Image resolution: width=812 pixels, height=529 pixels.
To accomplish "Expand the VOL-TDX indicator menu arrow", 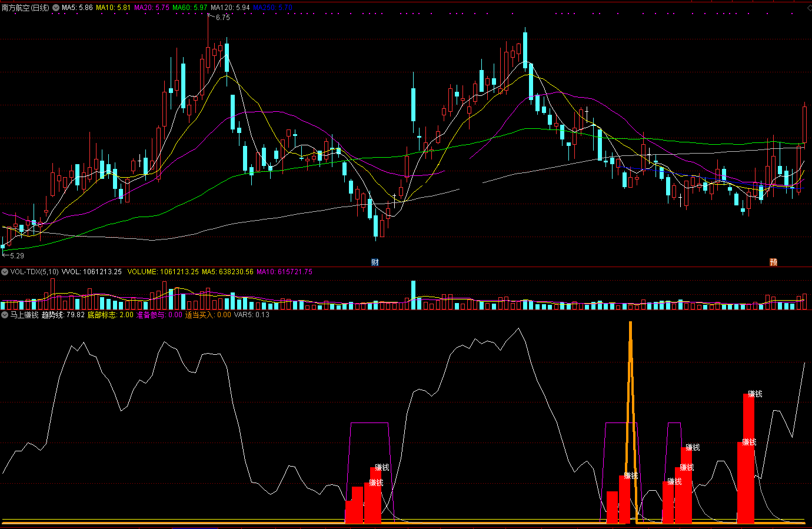I will pyautogui.click(x=5, y=272).
